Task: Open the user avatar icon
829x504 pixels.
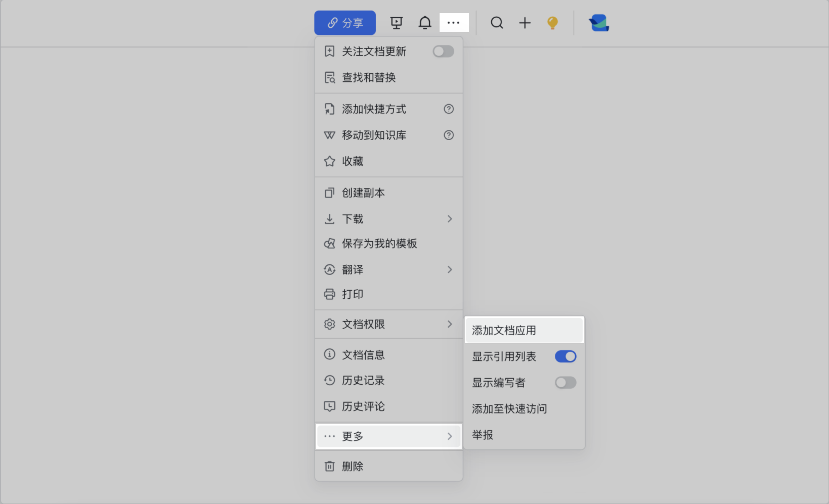Action: 599,23
